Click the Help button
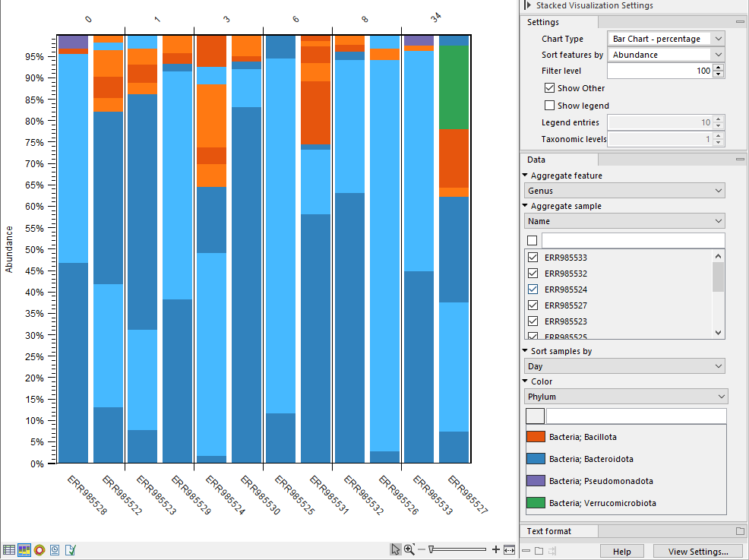This screenshot has height=560, width=749. tap(621, 552)
